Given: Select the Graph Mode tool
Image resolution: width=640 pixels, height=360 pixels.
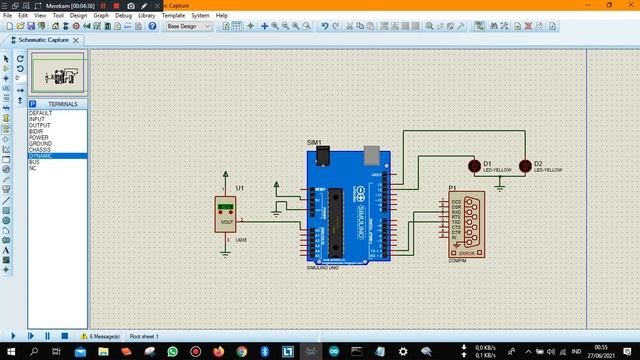Looking at the screenshot, I should [x=6, y=149].
